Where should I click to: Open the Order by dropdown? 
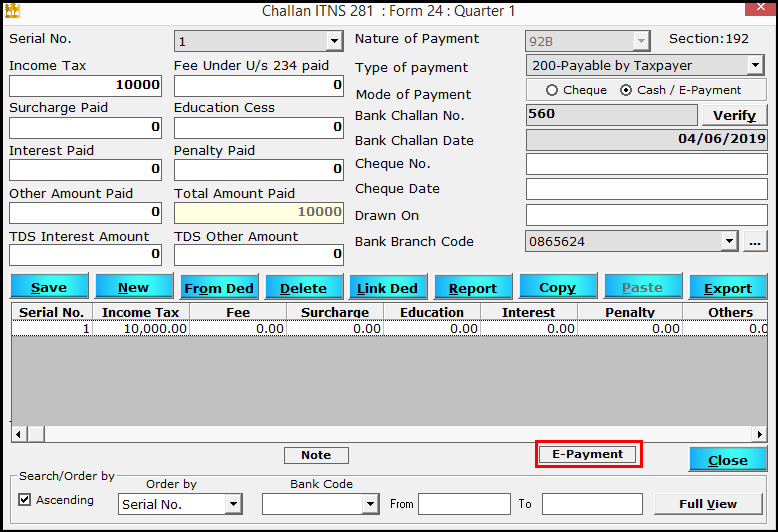(x=233, y=505)
